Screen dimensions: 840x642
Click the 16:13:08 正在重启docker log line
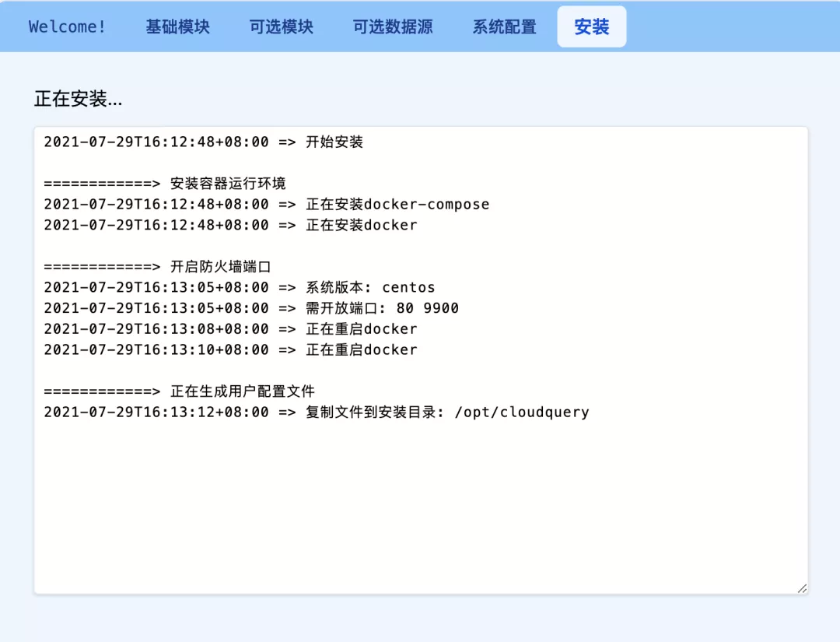230,329
